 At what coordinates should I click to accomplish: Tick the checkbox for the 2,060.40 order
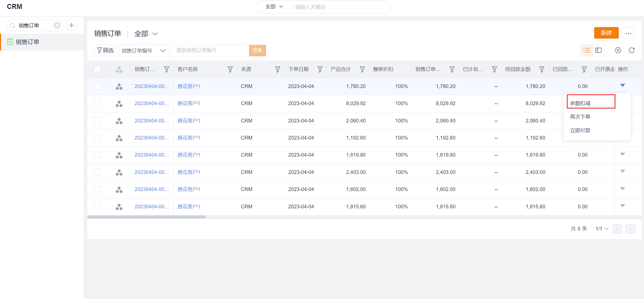97,121
